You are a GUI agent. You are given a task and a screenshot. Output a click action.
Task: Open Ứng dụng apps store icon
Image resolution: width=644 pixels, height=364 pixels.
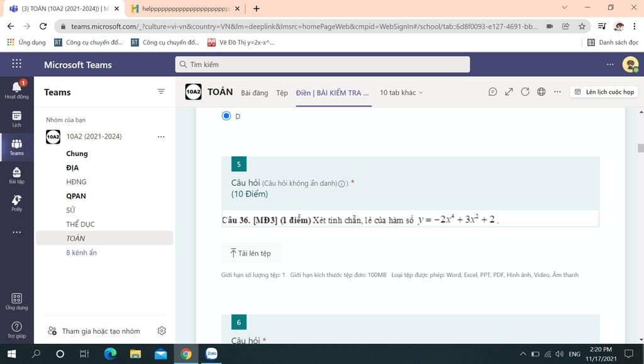(17, 302)
